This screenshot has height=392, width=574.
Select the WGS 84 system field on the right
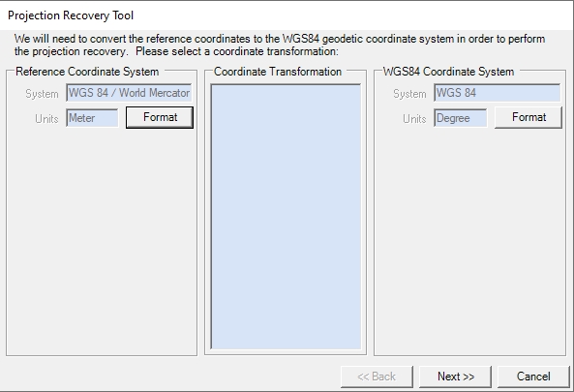(498, 93)
